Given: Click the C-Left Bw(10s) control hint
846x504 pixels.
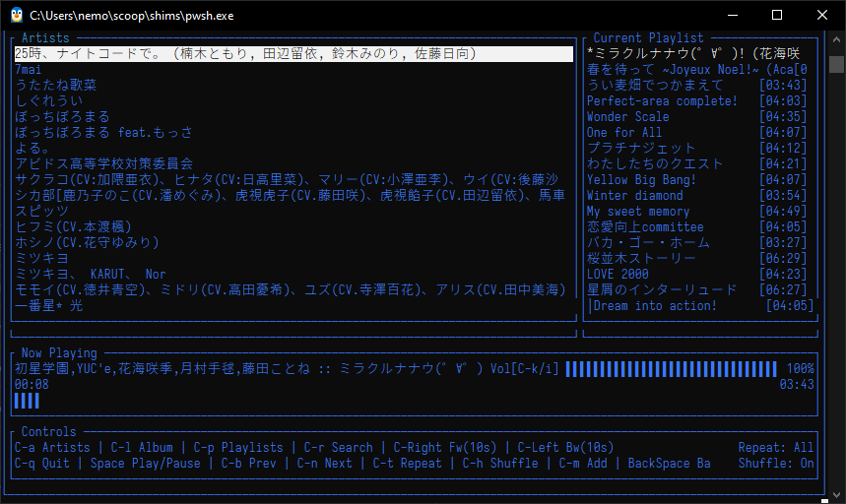Looking at the screenshot, I should (565, 448).
